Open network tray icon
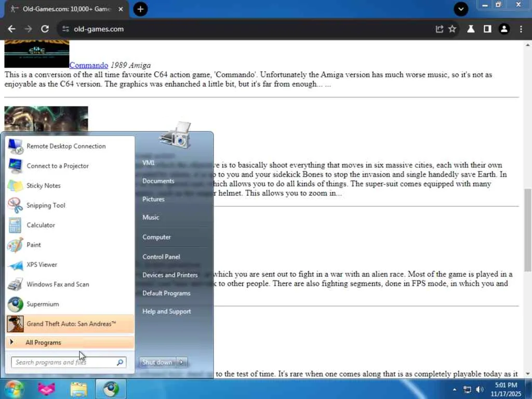Image resolution: width=532 pixels, height=399 pixels. [467, 390]
